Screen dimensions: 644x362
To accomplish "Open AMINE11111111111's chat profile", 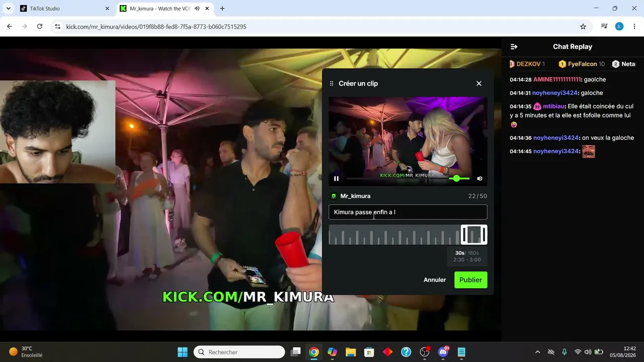I will (x=557, y=79).
